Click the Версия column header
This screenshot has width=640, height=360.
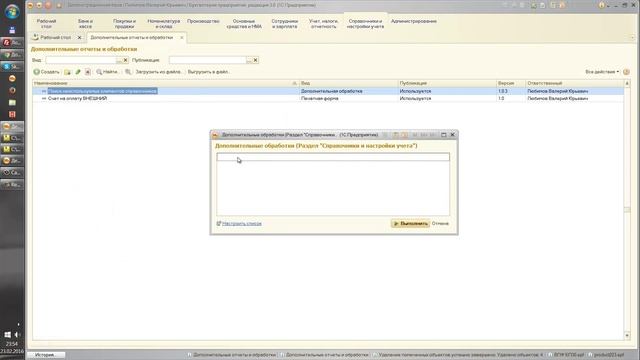pos(511,83)
